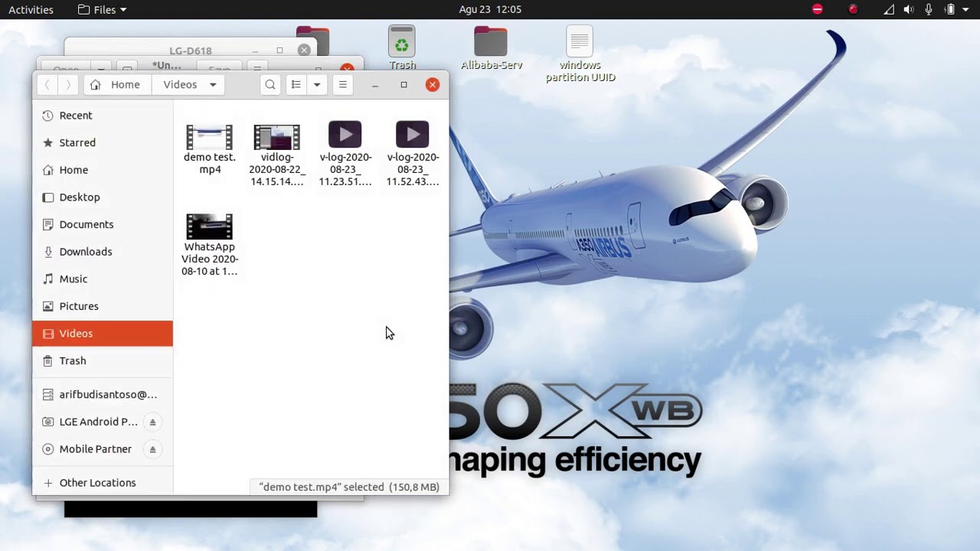
Task: Click Home in the path bar
Action: click(116, 85)
